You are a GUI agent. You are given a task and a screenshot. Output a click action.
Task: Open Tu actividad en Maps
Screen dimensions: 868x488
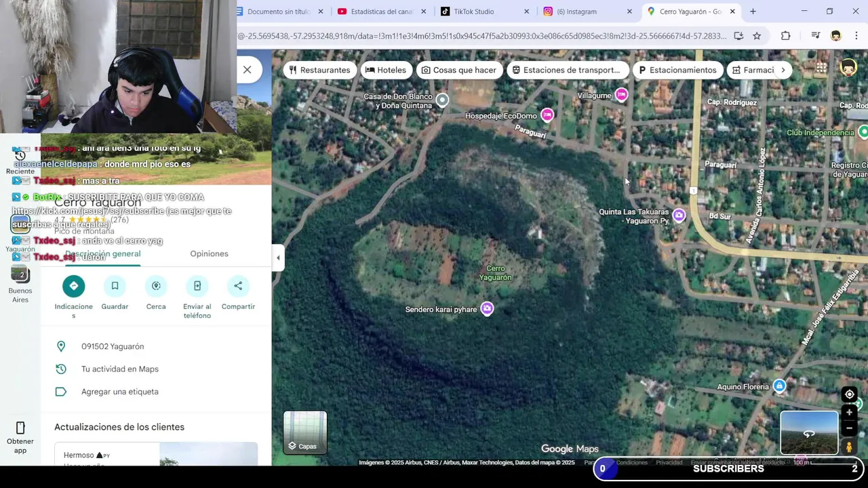120,369
